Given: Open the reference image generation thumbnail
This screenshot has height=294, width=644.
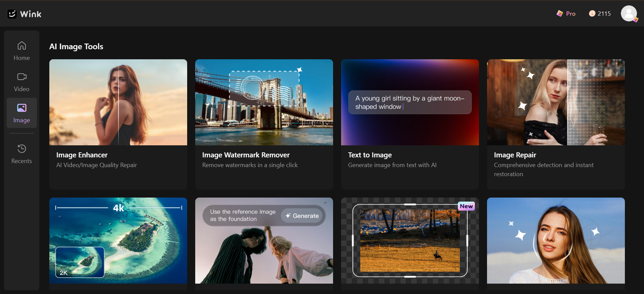Looking at the screenshot, I should 264,240.
